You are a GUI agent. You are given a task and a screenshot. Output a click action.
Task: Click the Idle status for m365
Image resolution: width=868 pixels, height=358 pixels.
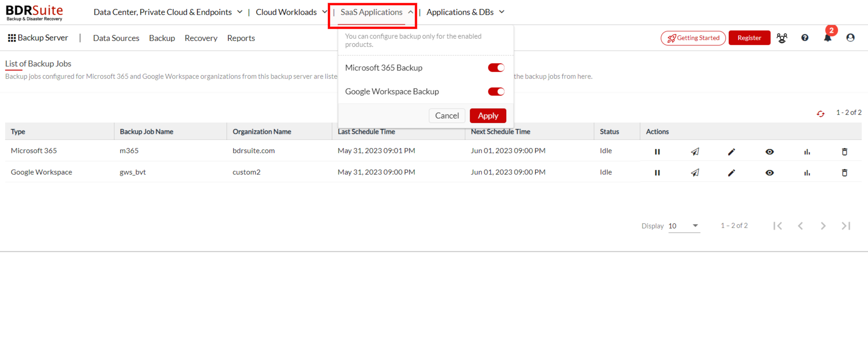[606, 150]
